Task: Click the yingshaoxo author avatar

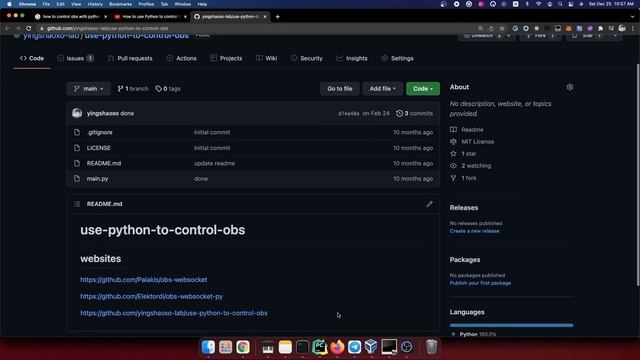Action: pos(77,113)
